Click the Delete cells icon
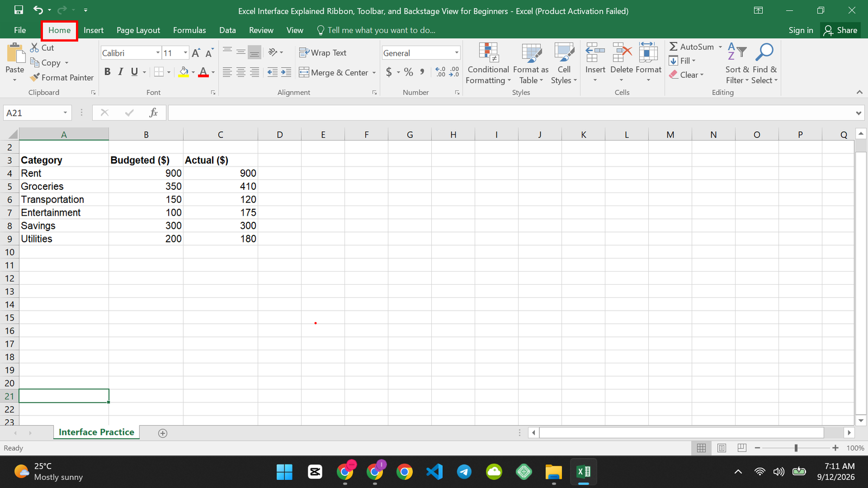868x488 pixels. click(x=622, y=53)
